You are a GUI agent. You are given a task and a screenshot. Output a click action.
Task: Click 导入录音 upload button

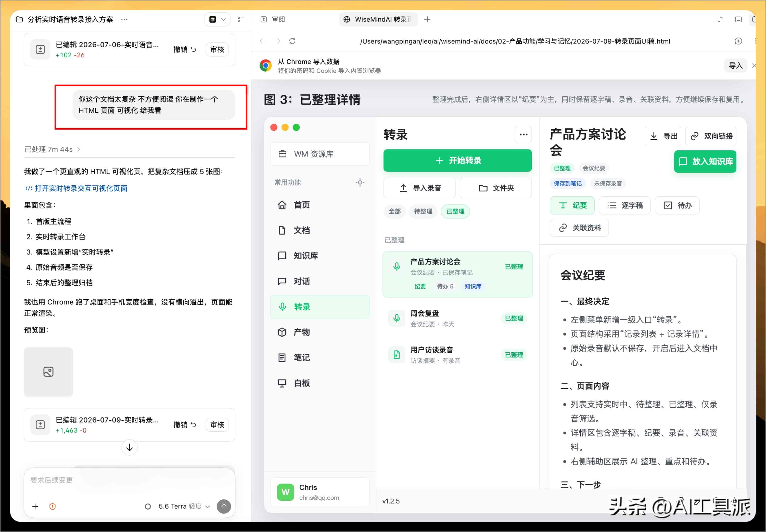pos(419,188)
